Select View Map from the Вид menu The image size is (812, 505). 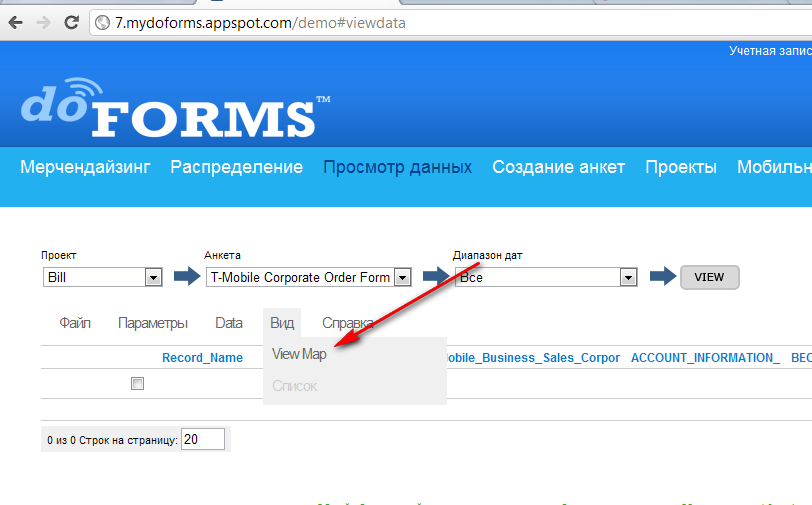coord(299,354)
